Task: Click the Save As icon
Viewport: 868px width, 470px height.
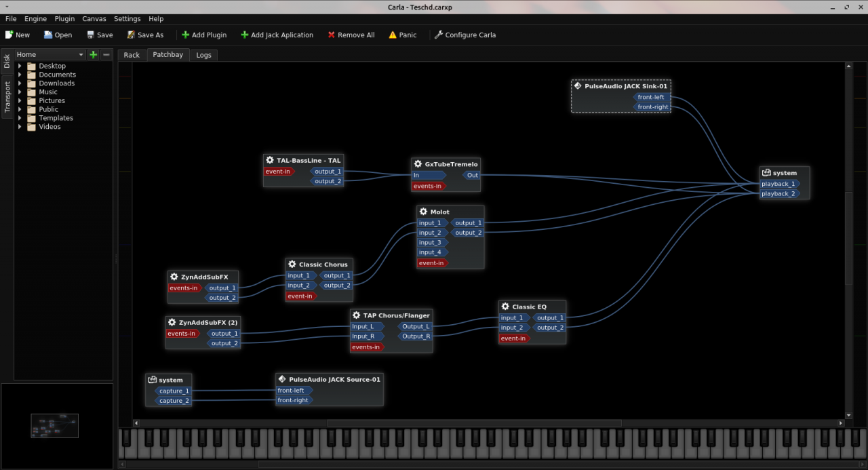Action: pos(131,35)
